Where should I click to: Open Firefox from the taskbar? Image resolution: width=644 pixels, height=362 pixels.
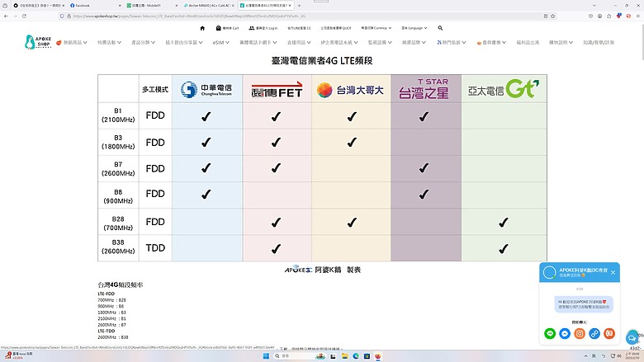[x=378, y=356]
